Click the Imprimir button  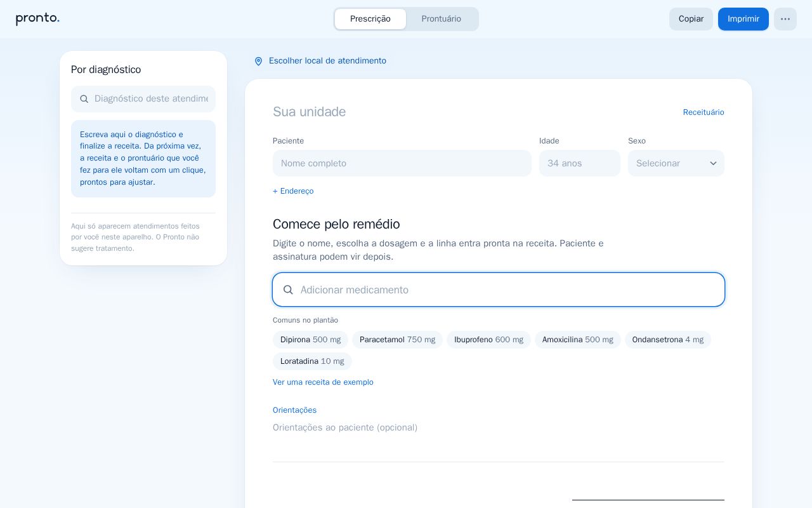[743, 19]
